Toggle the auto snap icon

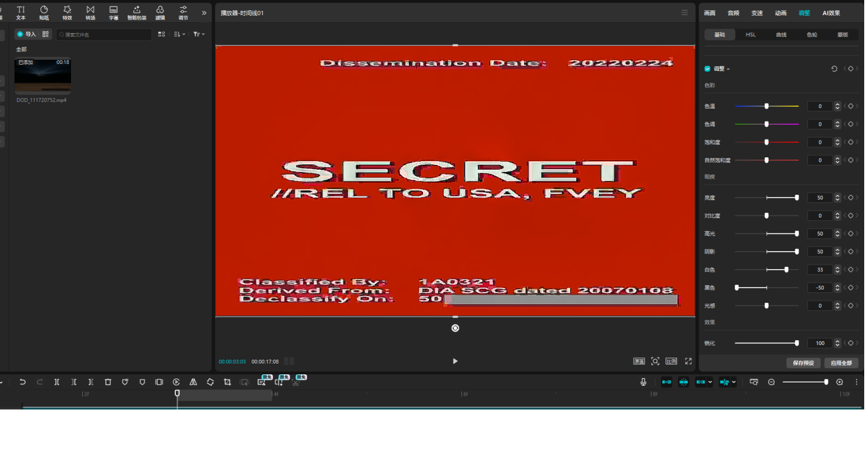pyautogui.click(x=684, y=382)
